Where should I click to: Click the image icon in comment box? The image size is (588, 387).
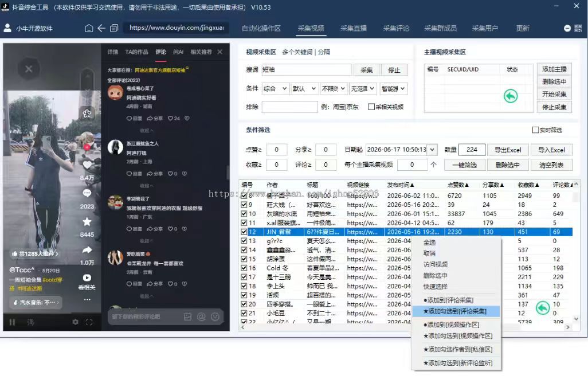[x=187, y=317]
